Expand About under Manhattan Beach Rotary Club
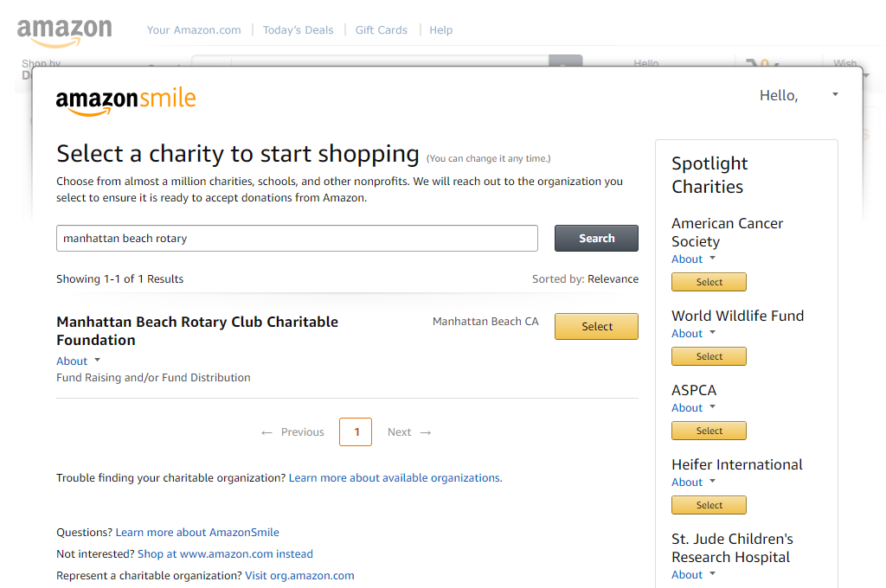Image resolution: width=886 pixels, height=588 pixels. 78,361
